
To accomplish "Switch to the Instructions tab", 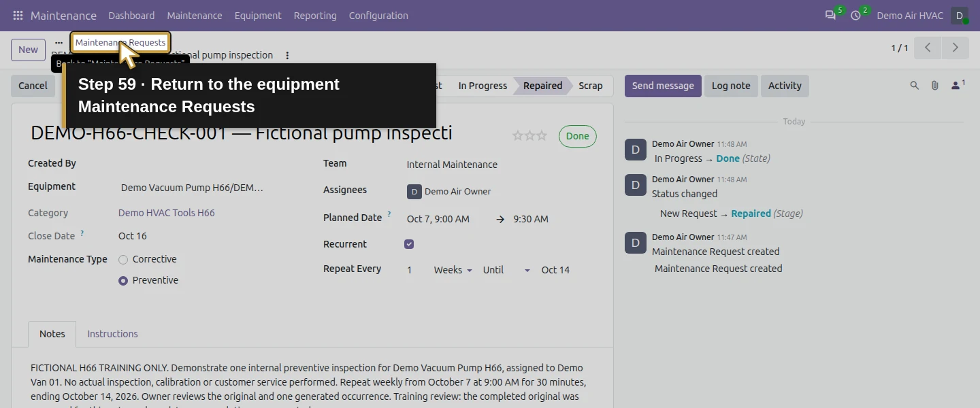I will click(x=112, y=334).
